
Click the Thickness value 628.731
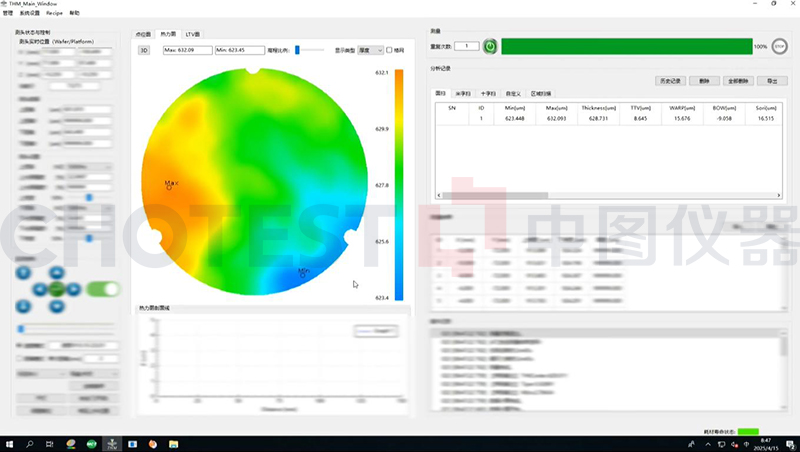coord(598,118)
